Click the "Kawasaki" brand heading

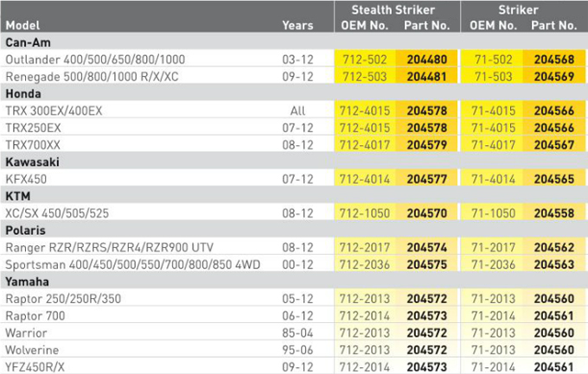pos(32,162)
